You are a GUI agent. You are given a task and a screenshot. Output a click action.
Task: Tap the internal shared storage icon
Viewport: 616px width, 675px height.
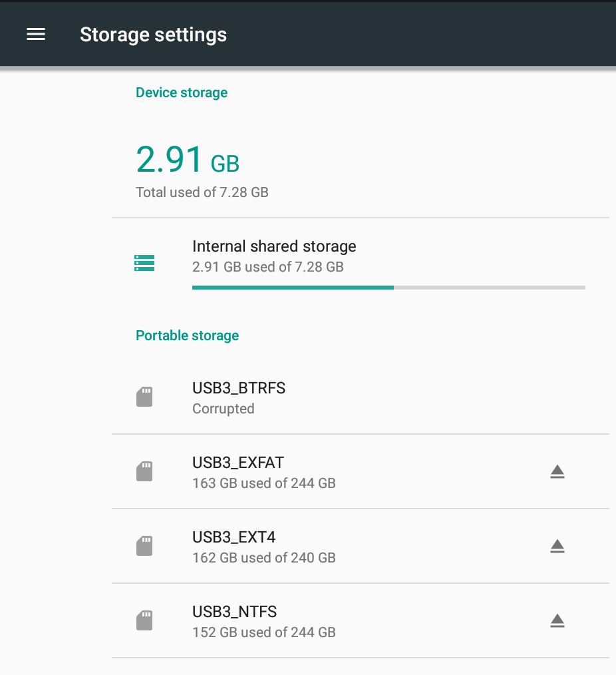144,263
